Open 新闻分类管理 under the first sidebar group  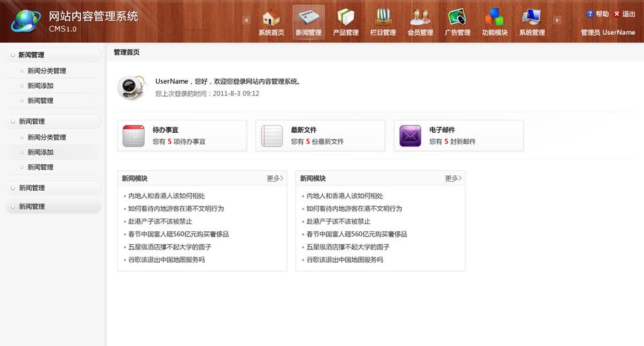pos(46,71)
